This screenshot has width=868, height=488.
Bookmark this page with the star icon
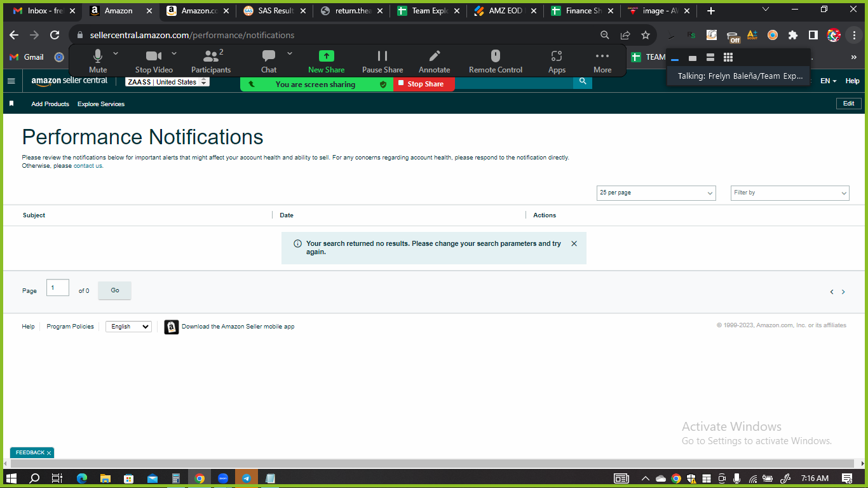tap(646, 35)
